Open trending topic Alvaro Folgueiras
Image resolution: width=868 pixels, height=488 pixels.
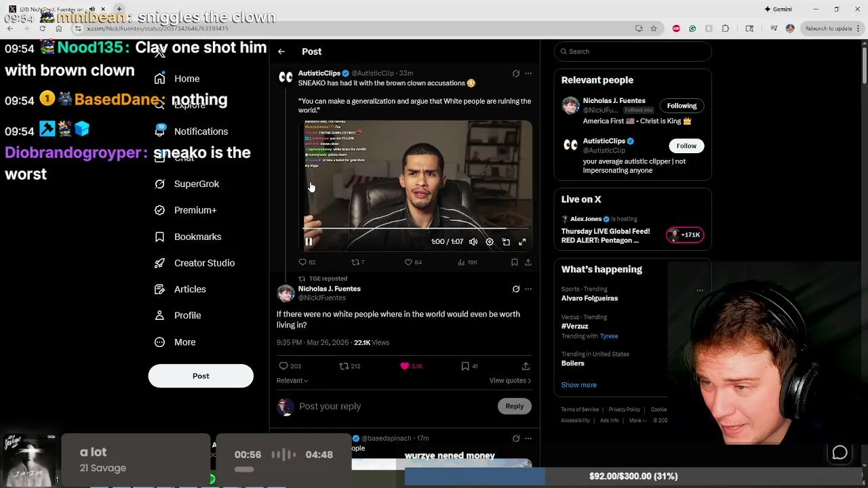589,298
